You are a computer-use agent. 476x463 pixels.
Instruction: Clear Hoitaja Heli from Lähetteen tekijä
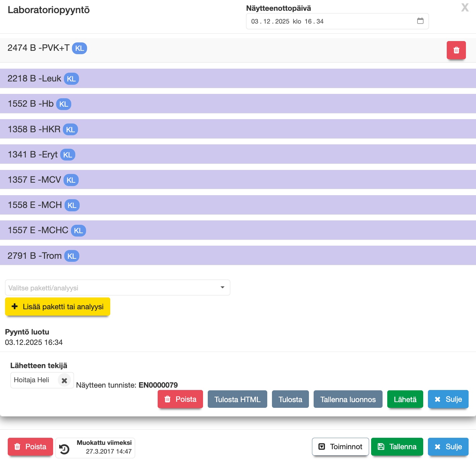click(64, 380)
